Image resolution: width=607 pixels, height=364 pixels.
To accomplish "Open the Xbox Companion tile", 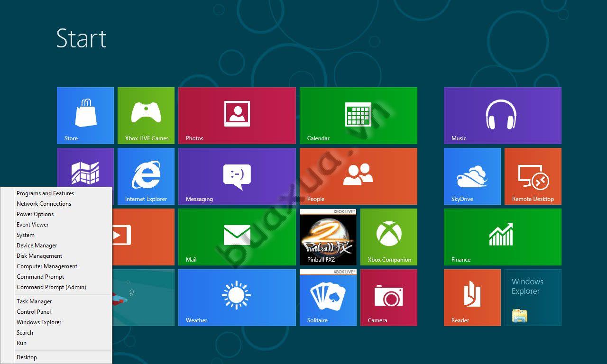I will 389,237.
